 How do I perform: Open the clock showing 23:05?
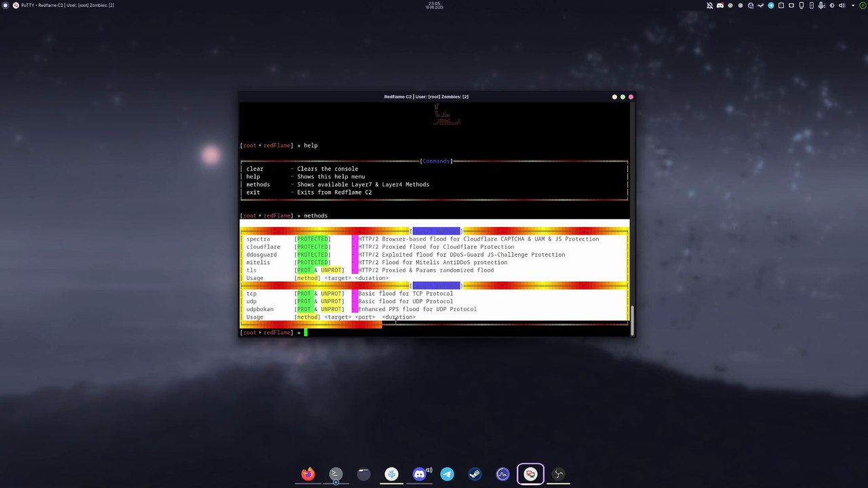pos(434,5)
